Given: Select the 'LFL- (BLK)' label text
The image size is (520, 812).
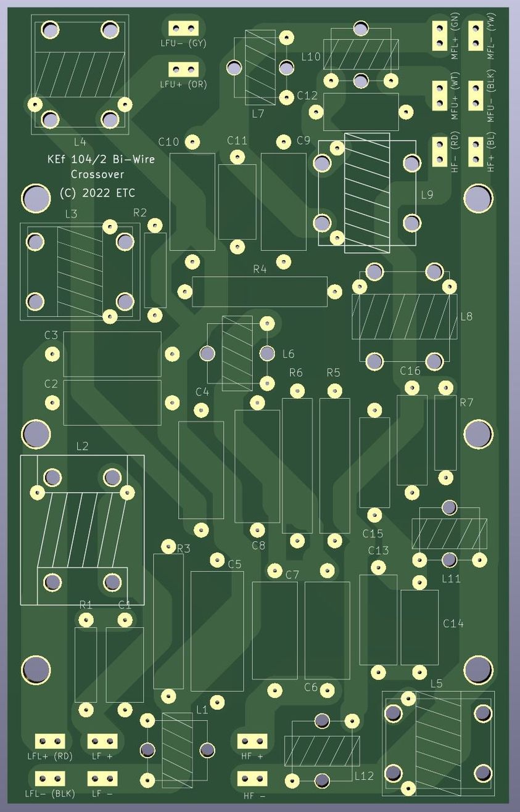Looking at the screenshot, I should pos(50,794).
